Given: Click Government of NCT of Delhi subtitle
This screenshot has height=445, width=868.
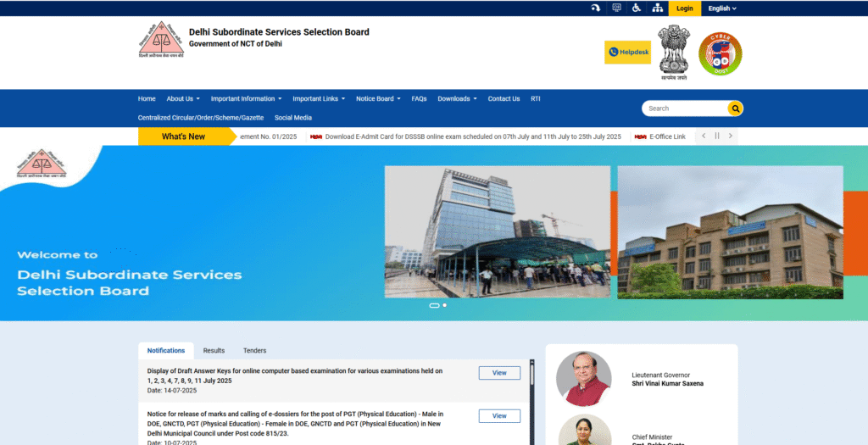Looking at the screenshot, I should click(236, 44).
